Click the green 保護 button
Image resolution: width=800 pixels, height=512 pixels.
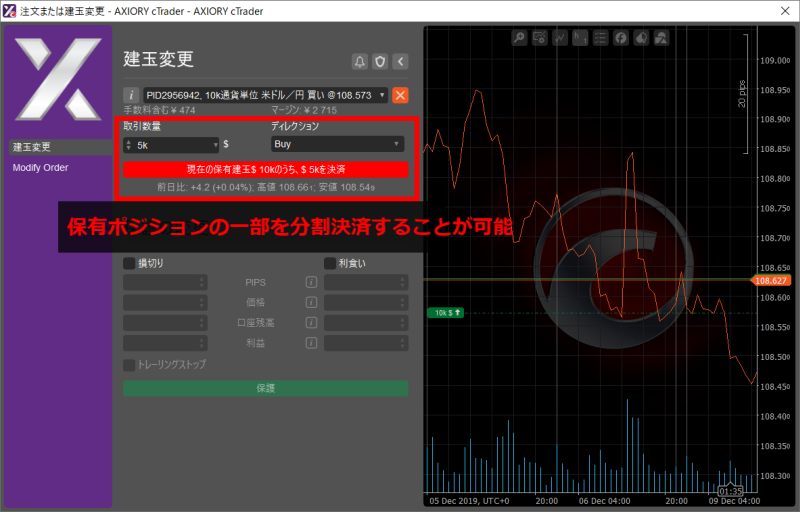[265, 387]
